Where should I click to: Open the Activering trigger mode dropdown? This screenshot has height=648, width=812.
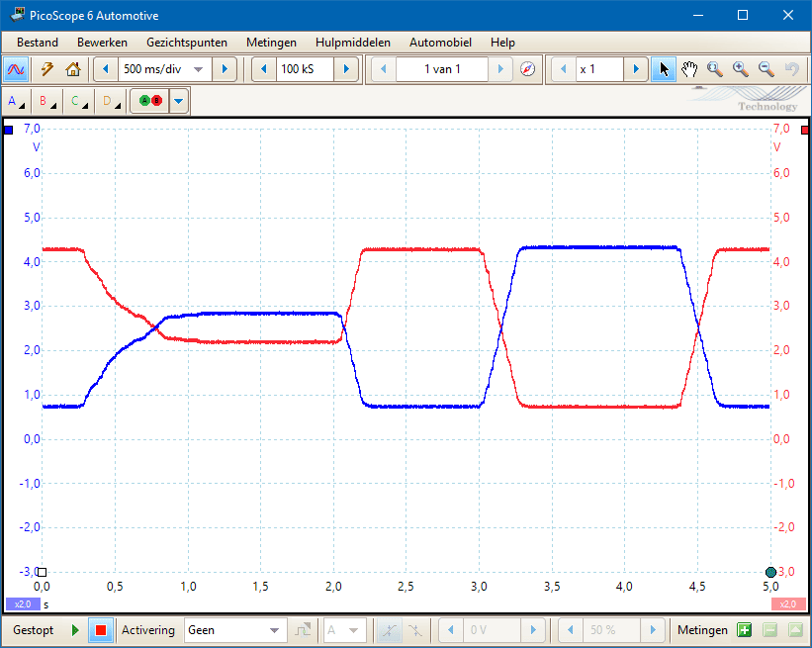[274, 630]
